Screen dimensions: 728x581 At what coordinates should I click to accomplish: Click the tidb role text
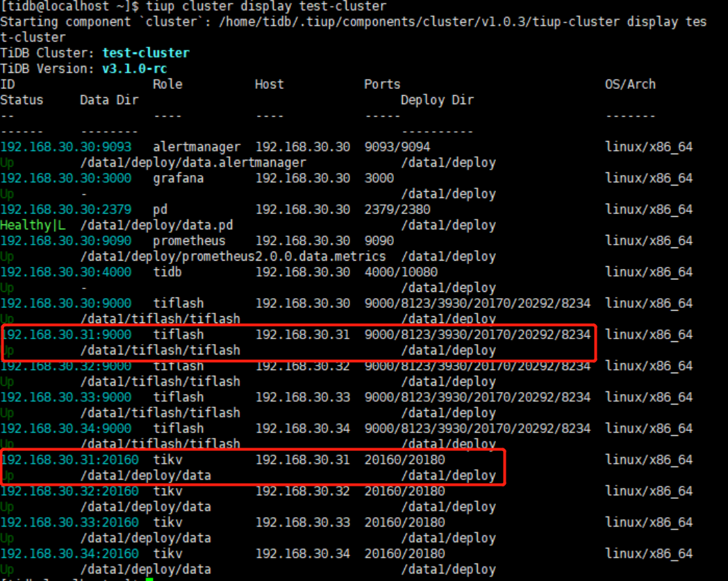click(167, 272)
